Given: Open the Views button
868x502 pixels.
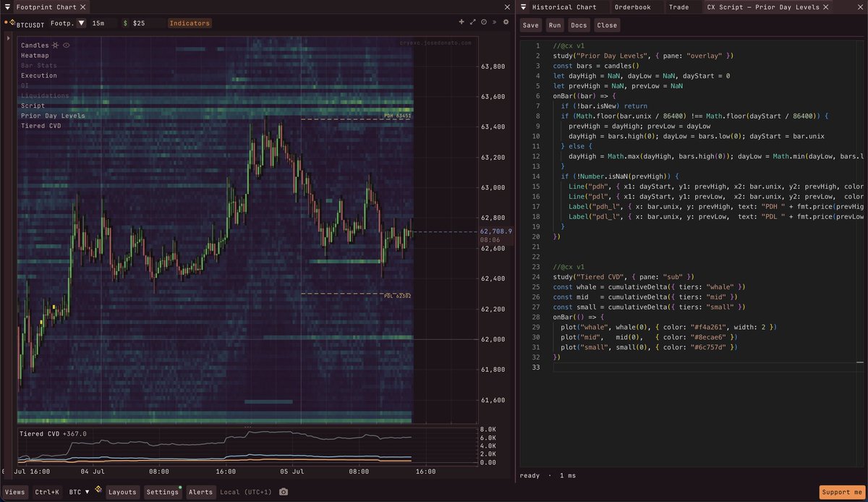Looking at the screenshot, I should pos(14,492).
